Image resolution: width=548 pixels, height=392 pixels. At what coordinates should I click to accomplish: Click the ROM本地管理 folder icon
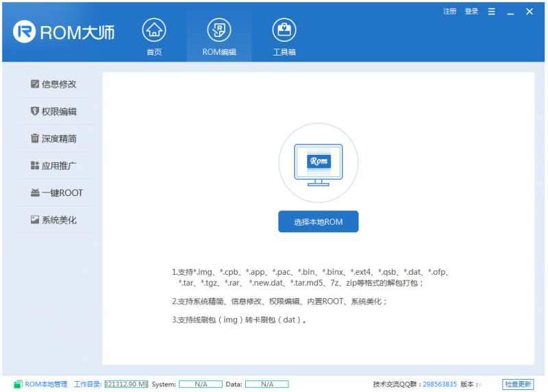pyautogui.click(x=18, y=384)
